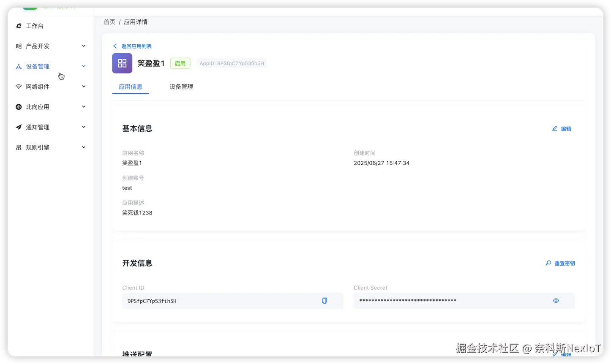The width and height of the screenshot is (611, 364).
Task: Select the 设备管理 device management icon
Action: click(x=19, y=66)
